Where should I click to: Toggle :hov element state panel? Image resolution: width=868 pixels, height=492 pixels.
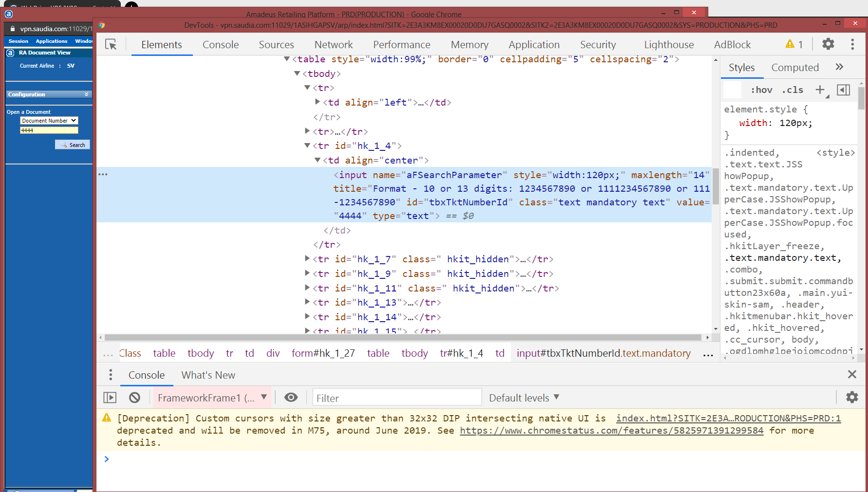(x=761, y=90)
